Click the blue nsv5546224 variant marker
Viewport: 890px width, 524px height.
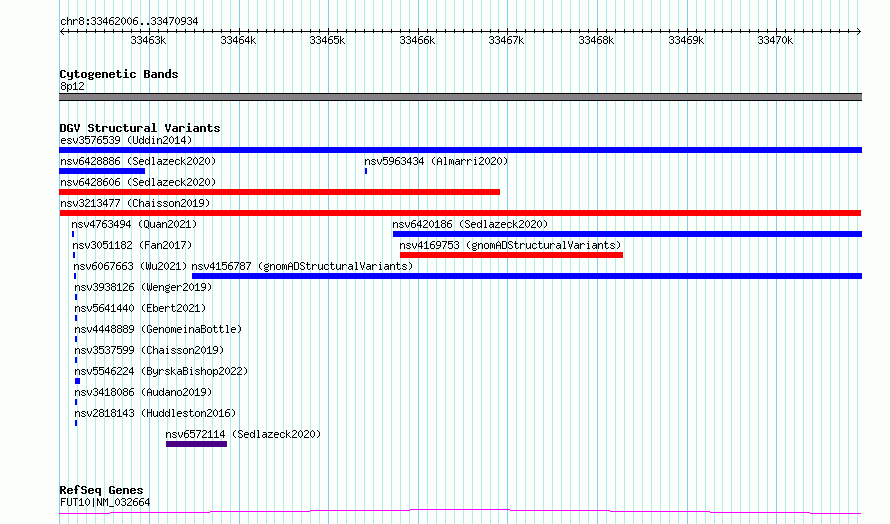(x=78, y=381)
